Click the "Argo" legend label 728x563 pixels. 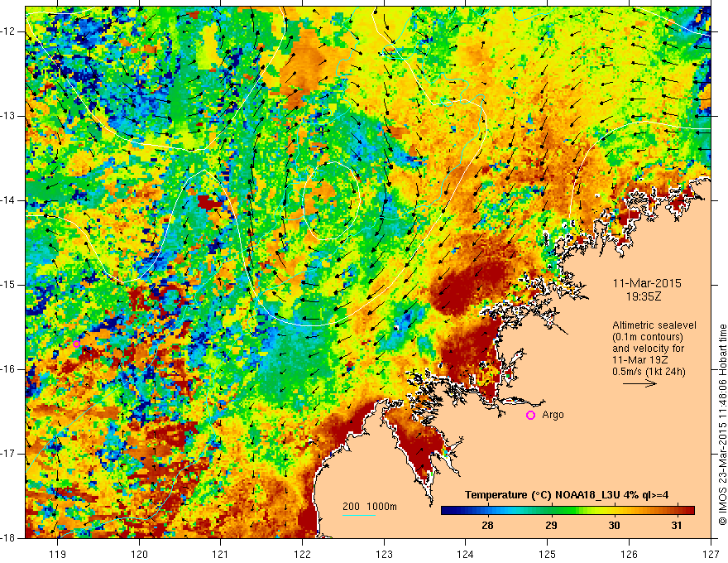553,415
